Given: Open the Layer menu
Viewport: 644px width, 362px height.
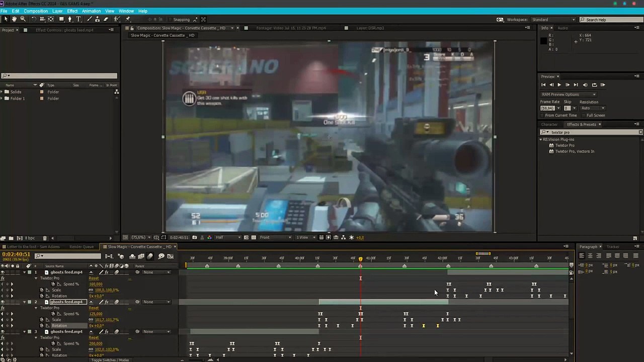Looking at the screenshot, I should point(57,11).
